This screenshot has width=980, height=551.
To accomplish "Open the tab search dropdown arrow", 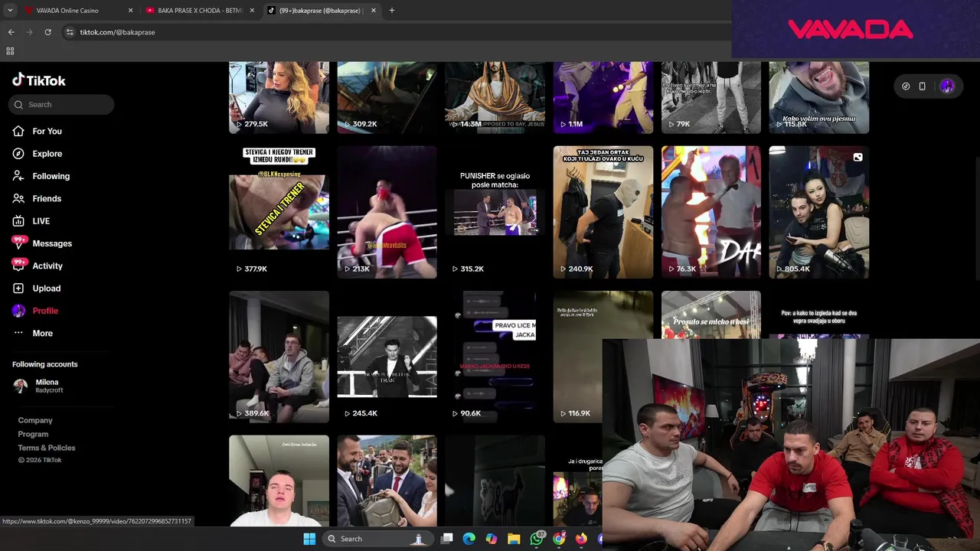I will pos(10,11).
